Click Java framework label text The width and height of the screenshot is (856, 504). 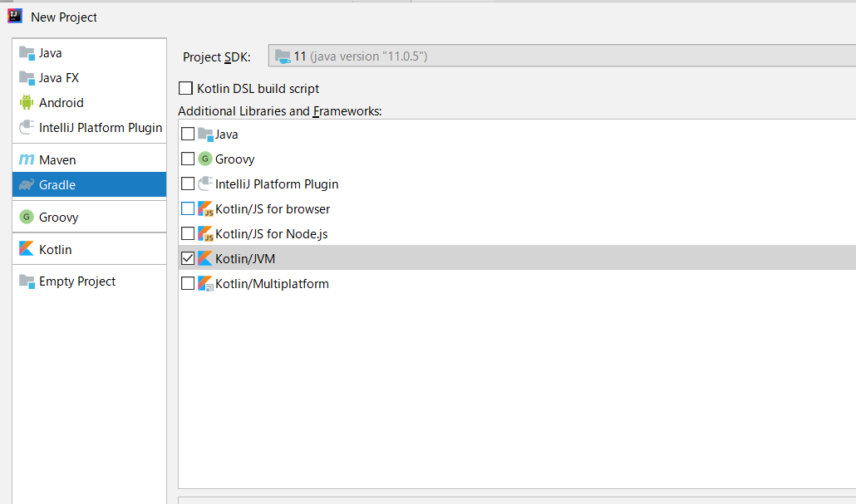227,135
